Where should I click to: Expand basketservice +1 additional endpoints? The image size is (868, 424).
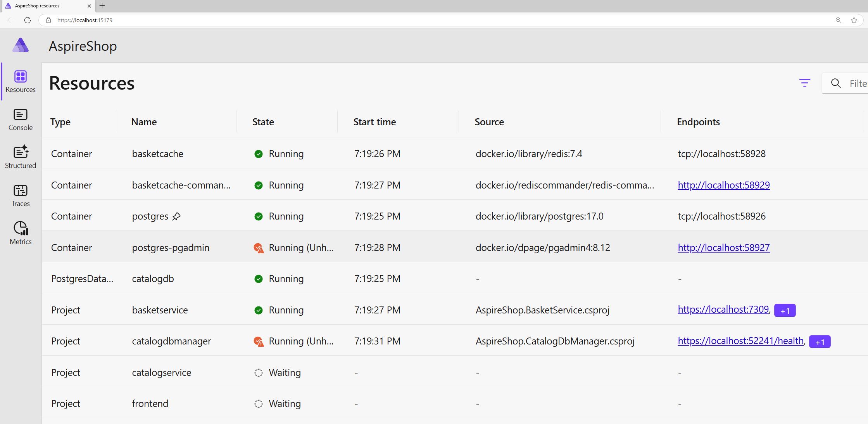pyautogui.click(x=785, y=310)
